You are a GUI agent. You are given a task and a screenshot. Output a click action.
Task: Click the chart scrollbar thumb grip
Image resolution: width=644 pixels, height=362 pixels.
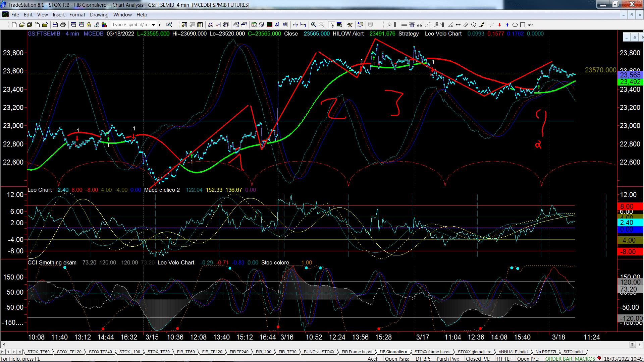(x=632, y=345)
